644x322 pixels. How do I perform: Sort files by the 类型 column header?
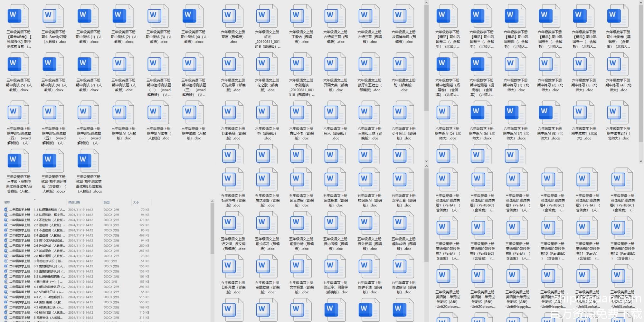tap(107, 202)
